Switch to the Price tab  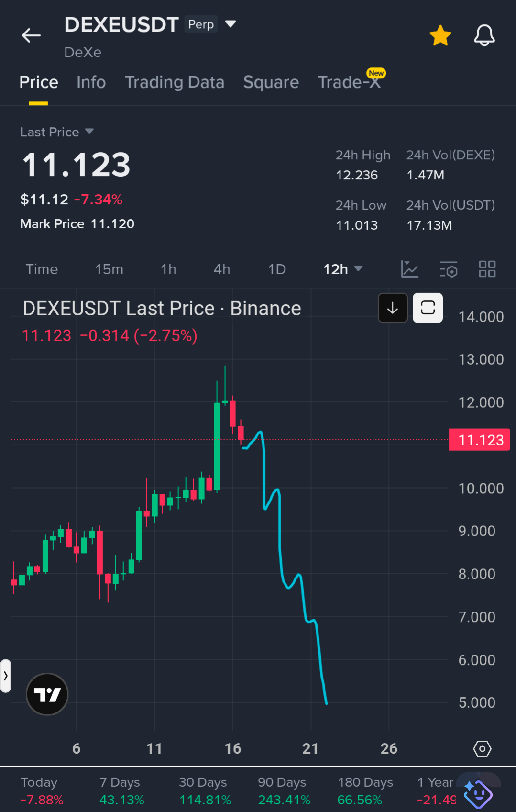point(39,82)
